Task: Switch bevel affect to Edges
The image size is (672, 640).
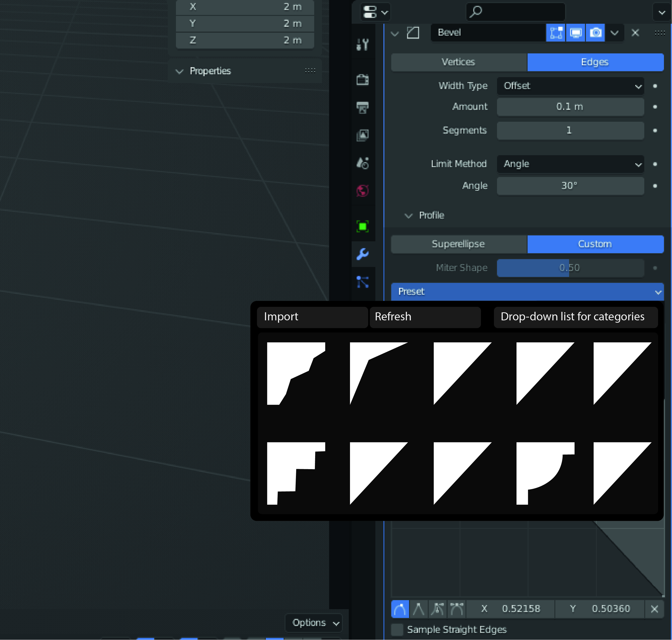Action: (x=595, y=62)
